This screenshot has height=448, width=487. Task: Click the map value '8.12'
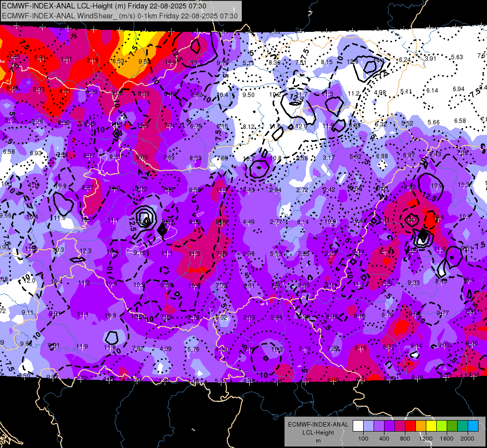tap(249, 126)
